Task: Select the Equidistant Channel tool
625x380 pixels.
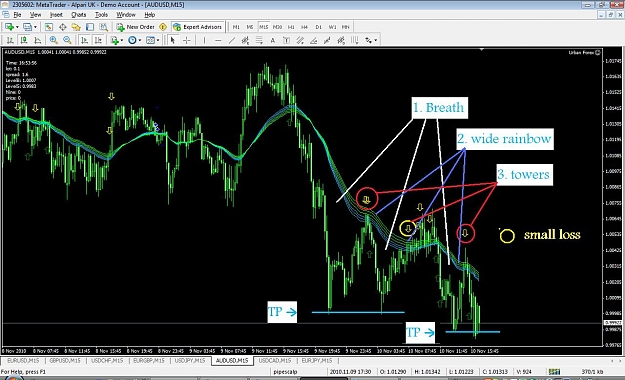Action: (x=245, y=40)
